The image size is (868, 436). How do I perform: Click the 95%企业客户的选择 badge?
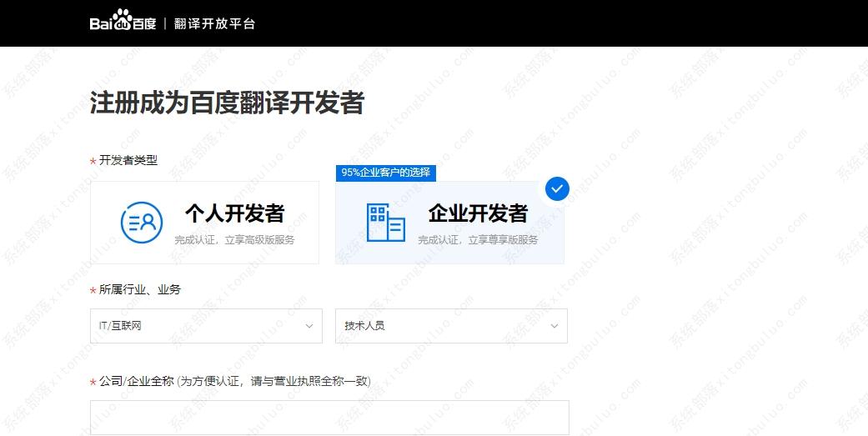pos(386,173)
